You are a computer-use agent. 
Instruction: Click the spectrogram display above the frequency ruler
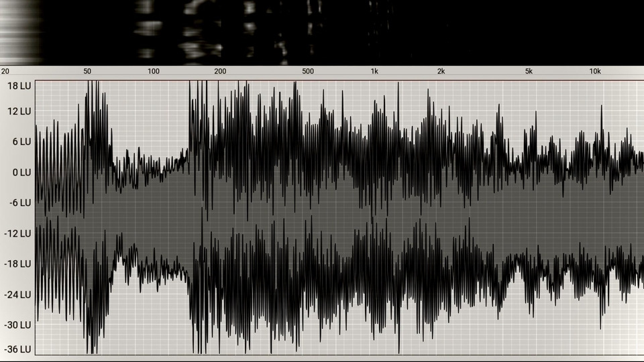tap(322, 32)
